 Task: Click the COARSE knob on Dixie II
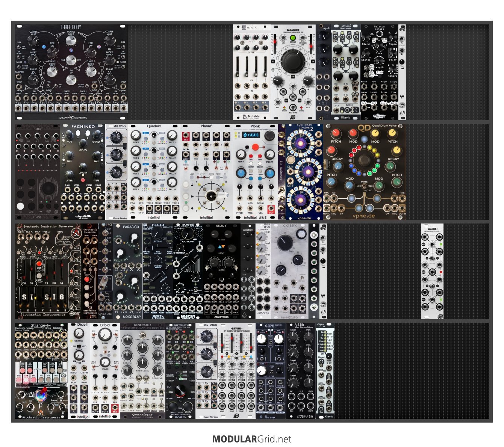tap(79, 333)
